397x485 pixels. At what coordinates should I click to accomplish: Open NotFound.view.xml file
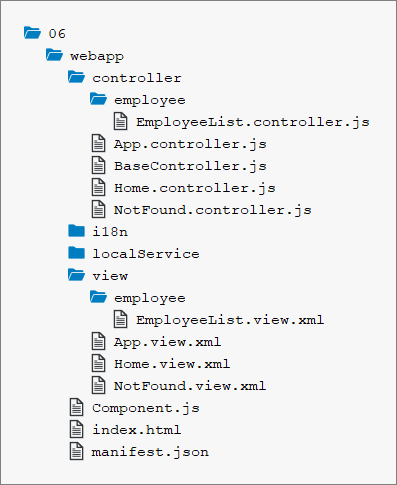[190, 386]
